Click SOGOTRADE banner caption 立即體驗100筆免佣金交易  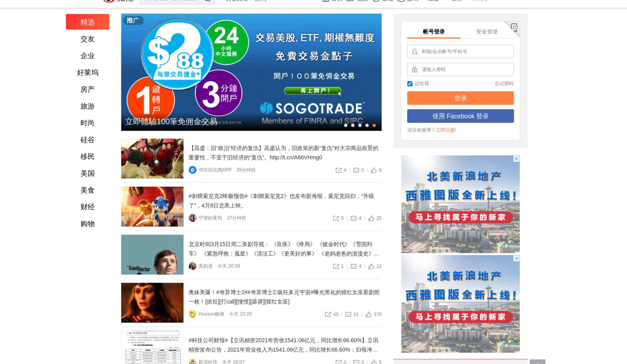click(171, 122)
